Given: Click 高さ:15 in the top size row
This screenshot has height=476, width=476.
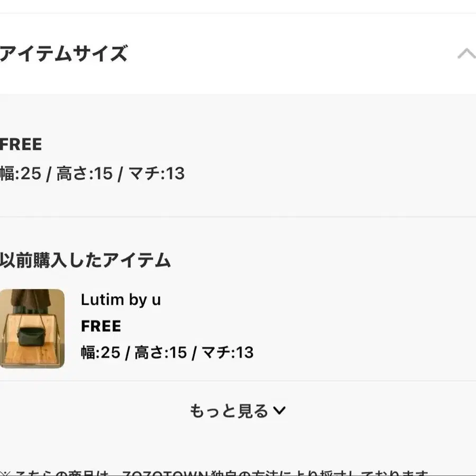Looking at the screenshot, I should (x=85, y=173).
